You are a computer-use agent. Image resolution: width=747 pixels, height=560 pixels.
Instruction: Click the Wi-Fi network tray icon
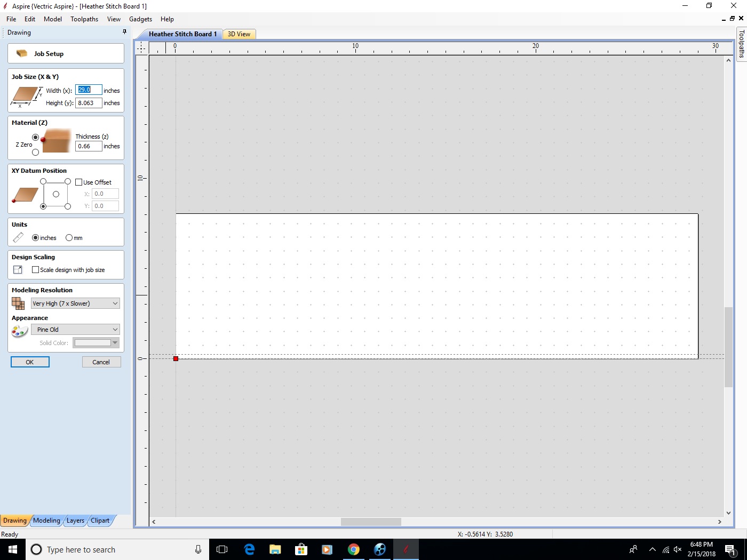pyautogui.click(x=666, y=549)
